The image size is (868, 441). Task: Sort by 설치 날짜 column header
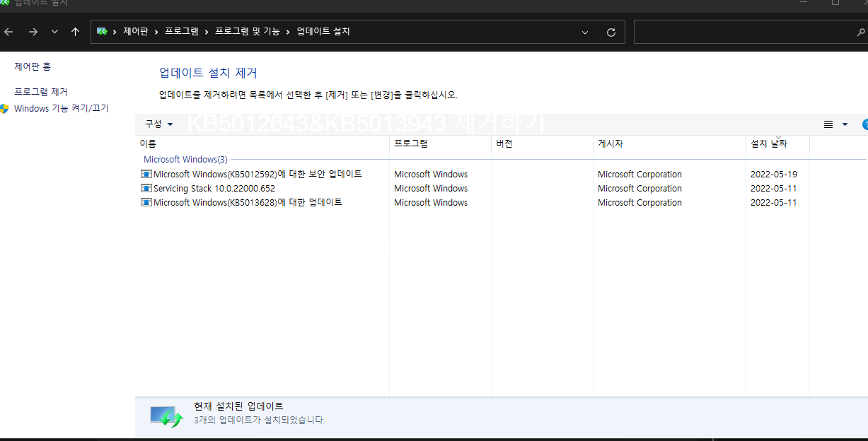pyautogui.click(x=777, y=143)
